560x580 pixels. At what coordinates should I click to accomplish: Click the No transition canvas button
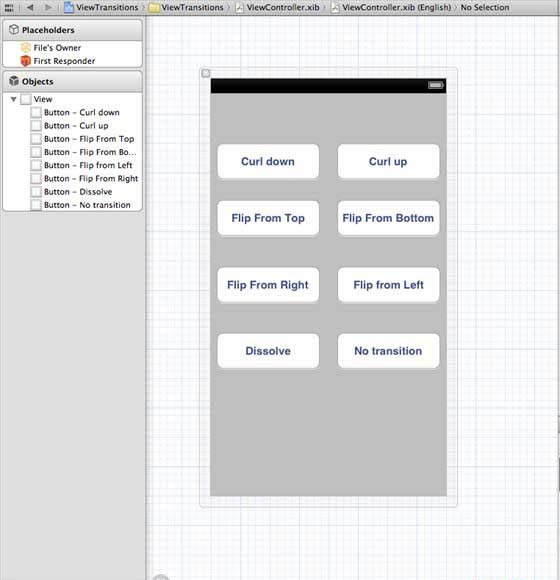click(388, 351)
